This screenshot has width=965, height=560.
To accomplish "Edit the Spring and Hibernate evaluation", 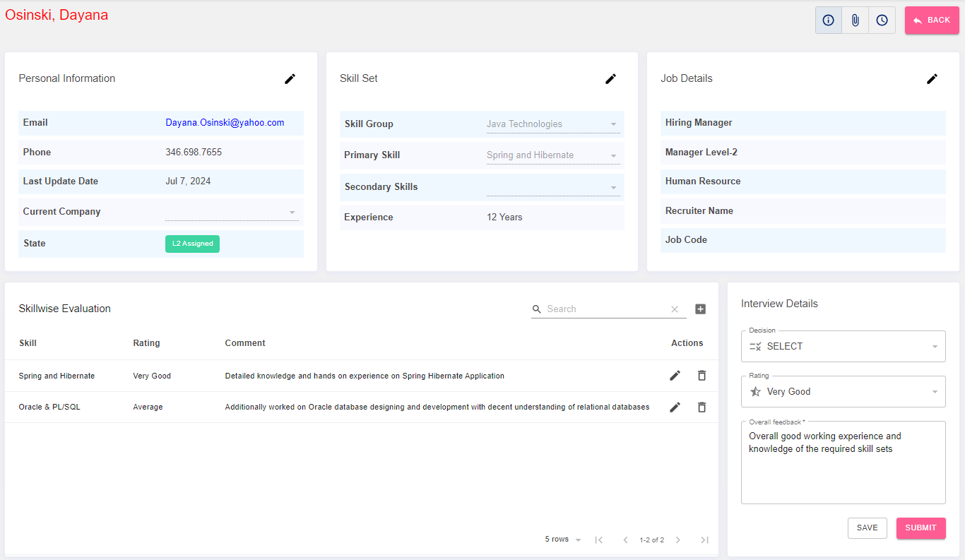I will click(x=675, y=376).
